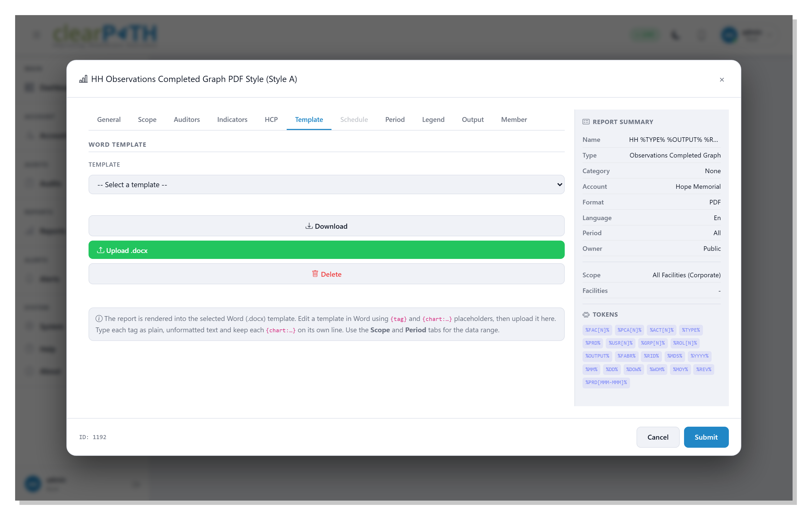Click the green Upload .docx button
Viewport: 812px width, 520px height.
coord(326,250)
